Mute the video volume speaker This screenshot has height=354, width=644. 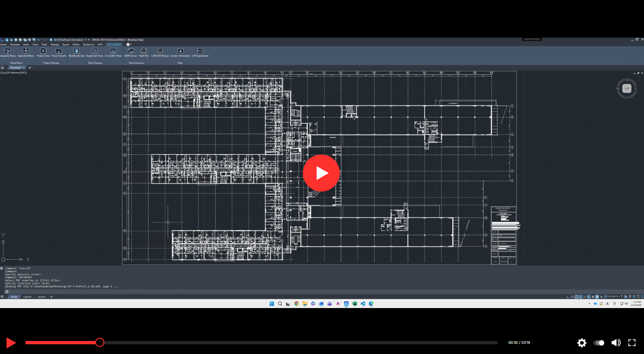coord(616,343)
